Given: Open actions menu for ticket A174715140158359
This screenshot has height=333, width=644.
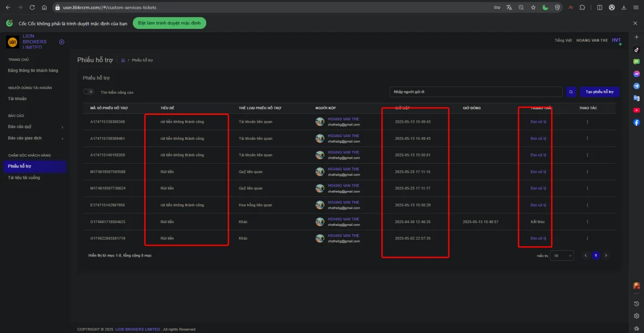Looking at the screenshot, I should pyautogui.click(x=587, y=155).
